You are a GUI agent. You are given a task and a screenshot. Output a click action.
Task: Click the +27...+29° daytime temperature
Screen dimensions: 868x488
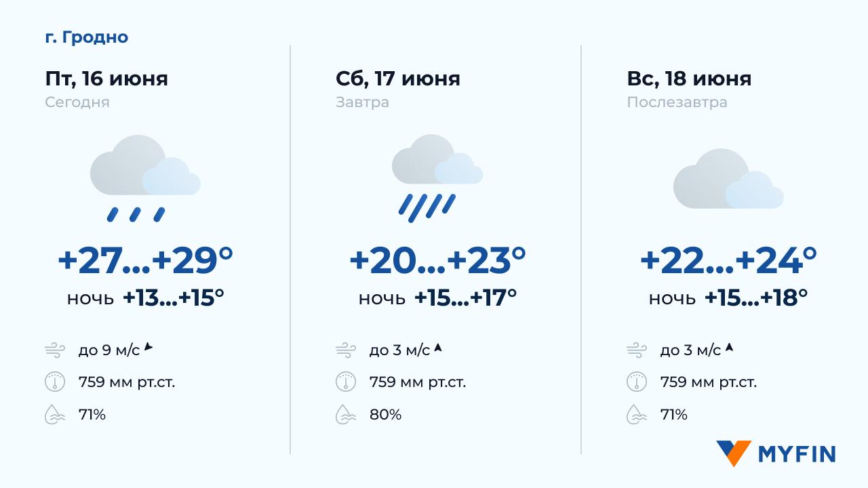(145, 261)
